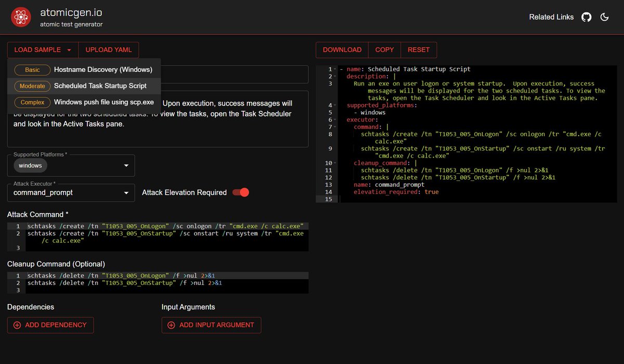Image resolution: width=624 pixels, height=364 pixels.
Task: Choose the Scheduled Task Startup Script sample
Action: click(x=84, y=86)
